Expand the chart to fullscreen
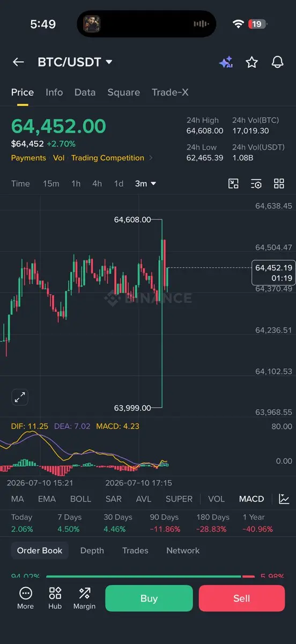Viewport: 296px width, 644px height. coord(20,398)
